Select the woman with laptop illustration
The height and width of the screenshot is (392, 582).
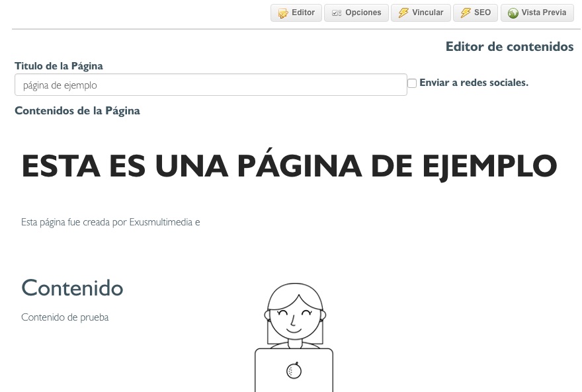point(294,337)
